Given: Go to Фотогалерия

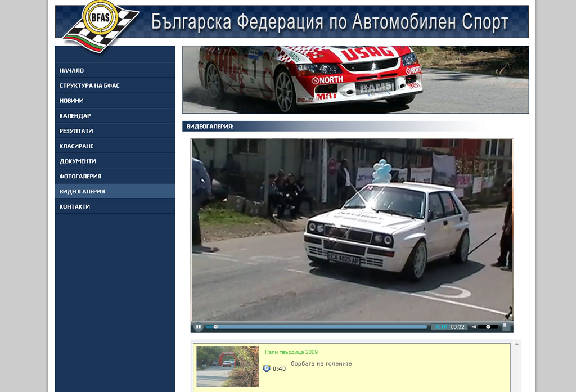Looking at the screenshot, I should tap(80, 177).
